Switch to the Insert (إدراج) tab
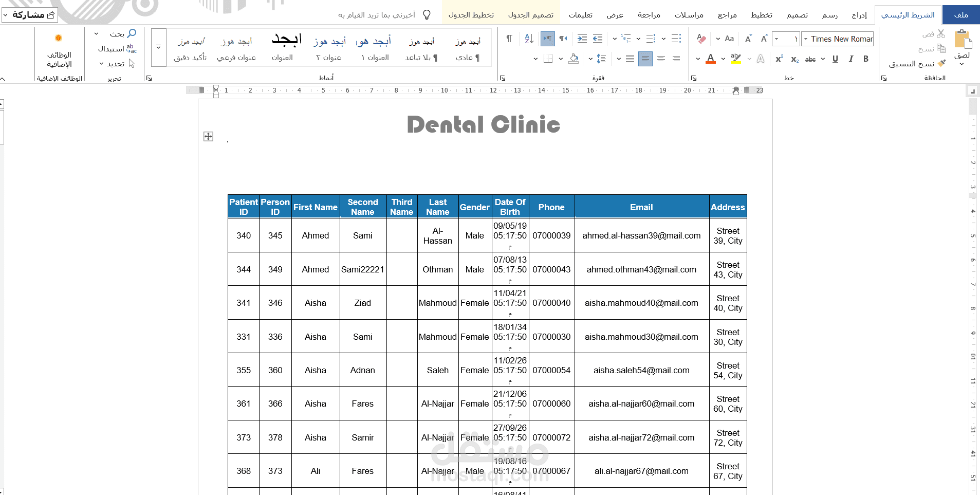This screenshot has height=495, width=980. click(859, 15)
